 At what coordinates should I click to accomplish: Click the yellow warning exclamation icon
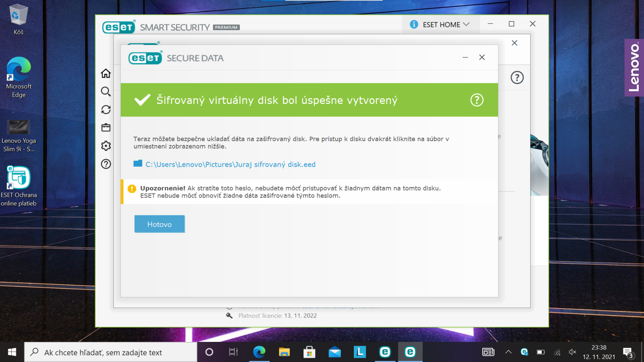132,189
